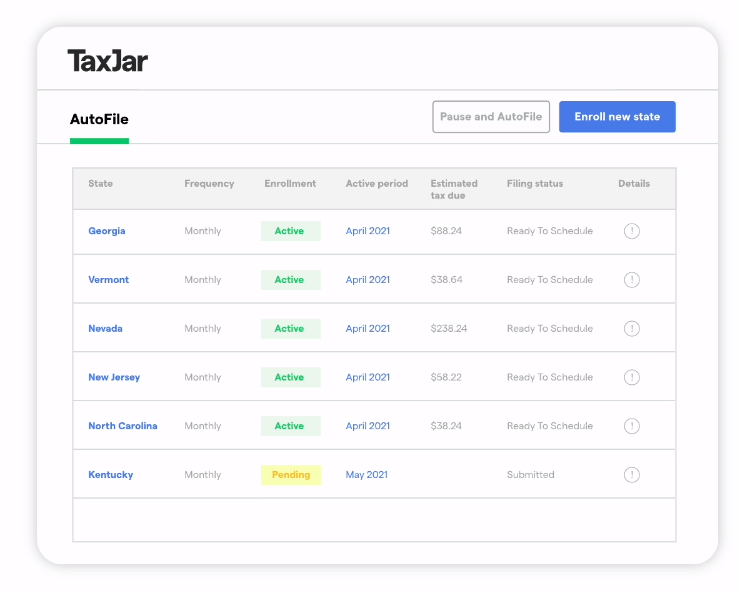Click the Active badge for Vermont

coord(291,280)
